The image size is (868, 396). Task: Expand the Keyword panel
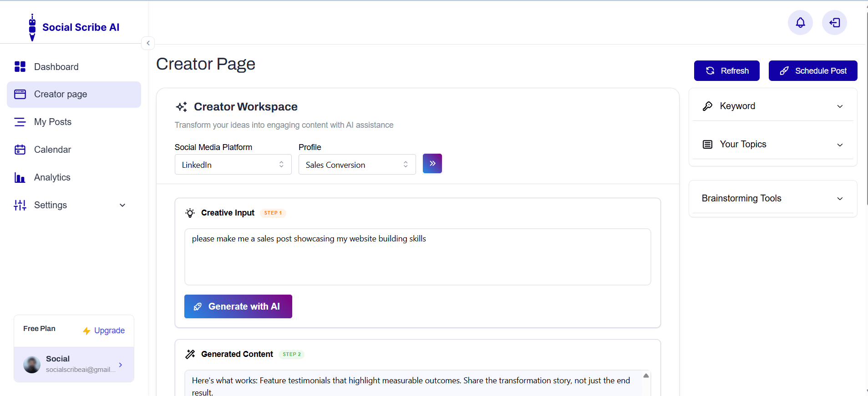point(773,106)
